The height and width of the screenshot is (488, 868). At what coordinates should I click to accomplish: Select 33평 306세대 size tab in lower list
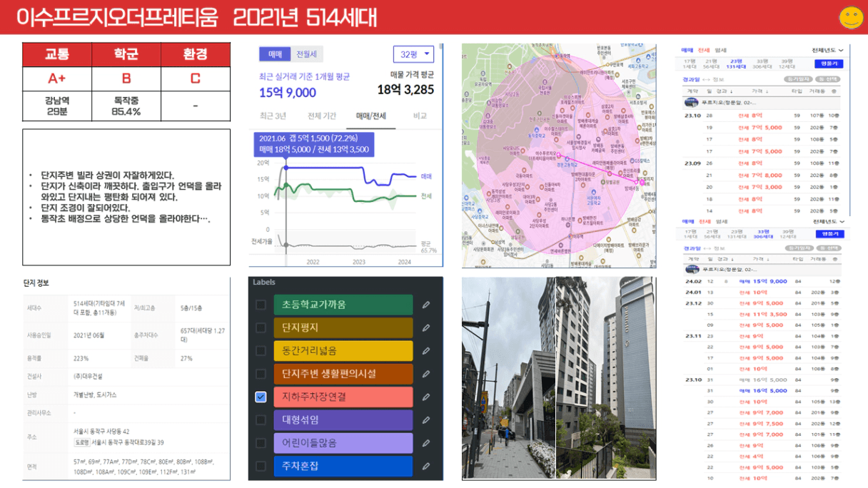pos(762,233)
